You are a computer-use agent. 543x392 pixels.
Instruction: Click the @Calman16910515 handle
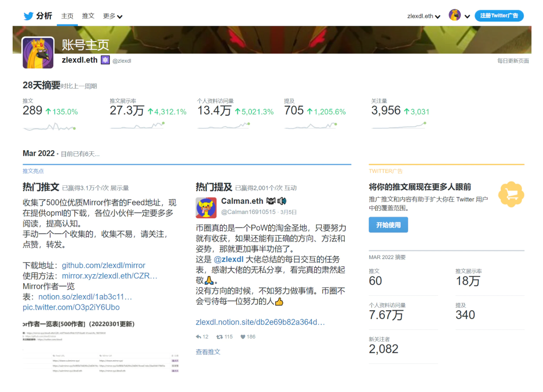click(x=248, y=212)
